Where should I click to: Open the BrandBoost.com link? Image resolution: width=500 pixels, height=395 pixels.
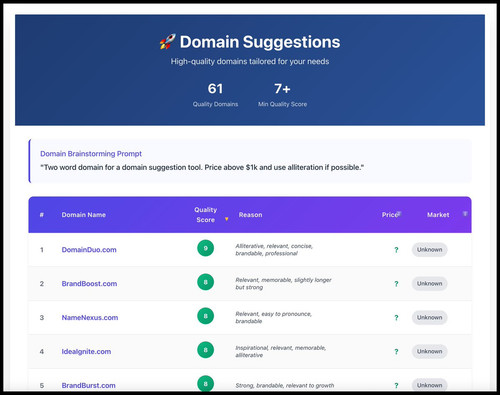click(89, 284)
